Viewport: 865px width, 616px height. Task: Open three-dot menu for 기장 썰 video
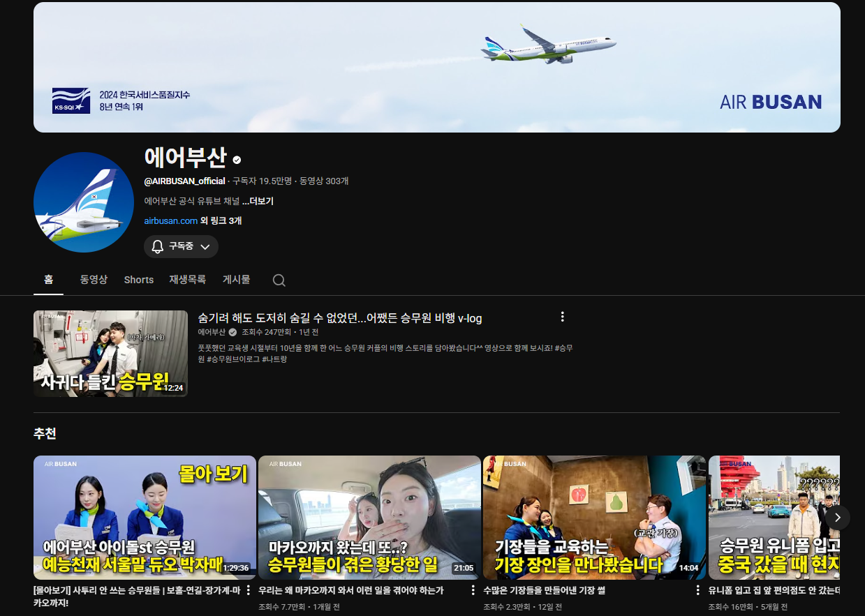pyautogui.click(x=697, y=590)
